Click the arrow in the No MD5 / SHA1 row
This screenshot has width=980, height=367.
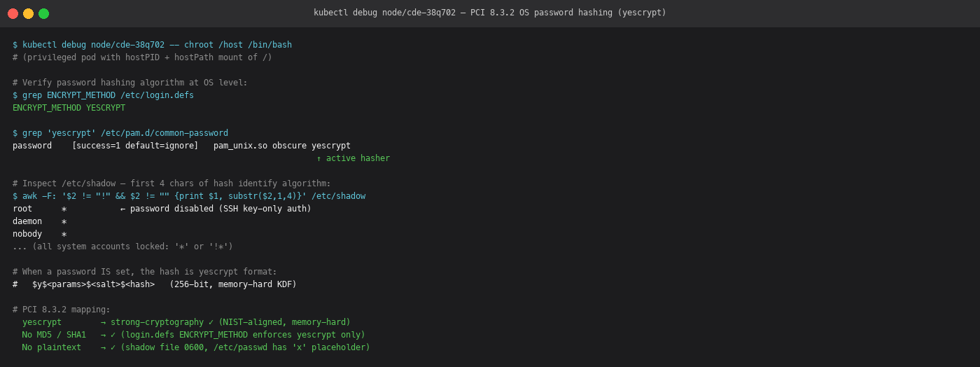click(103, 335)
